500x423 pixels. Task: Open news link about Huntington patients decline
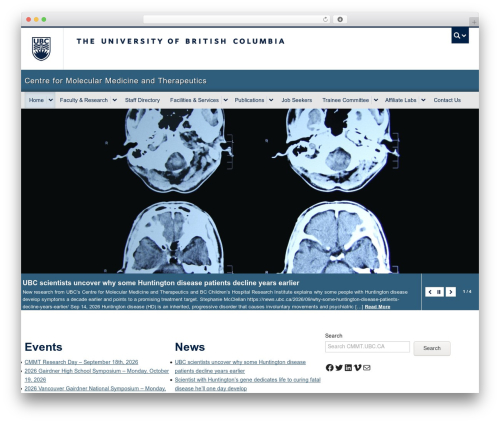pyautogui.click(x=240, y=366)
